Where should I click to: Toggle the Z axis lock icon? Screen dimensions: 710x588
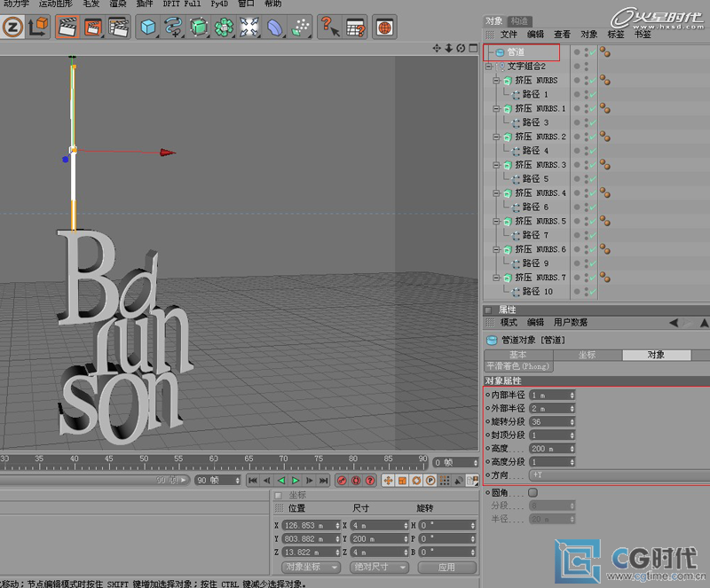pos(12,27)
